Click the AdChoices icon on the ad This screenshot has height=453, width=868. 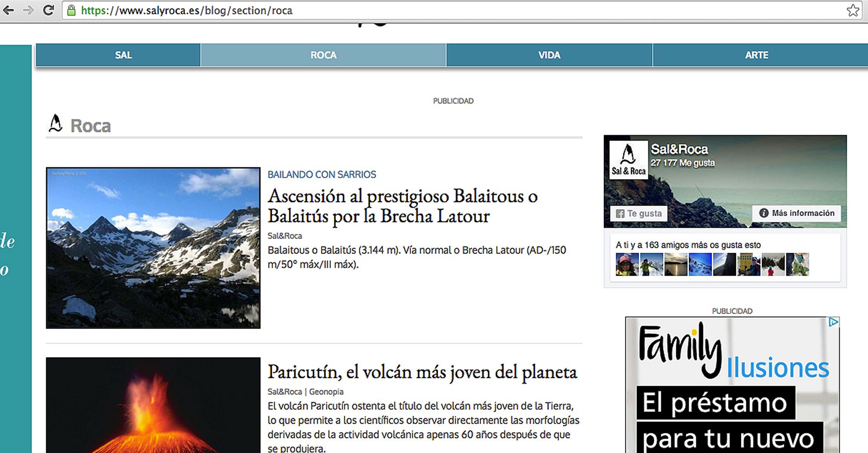(834, 322)
